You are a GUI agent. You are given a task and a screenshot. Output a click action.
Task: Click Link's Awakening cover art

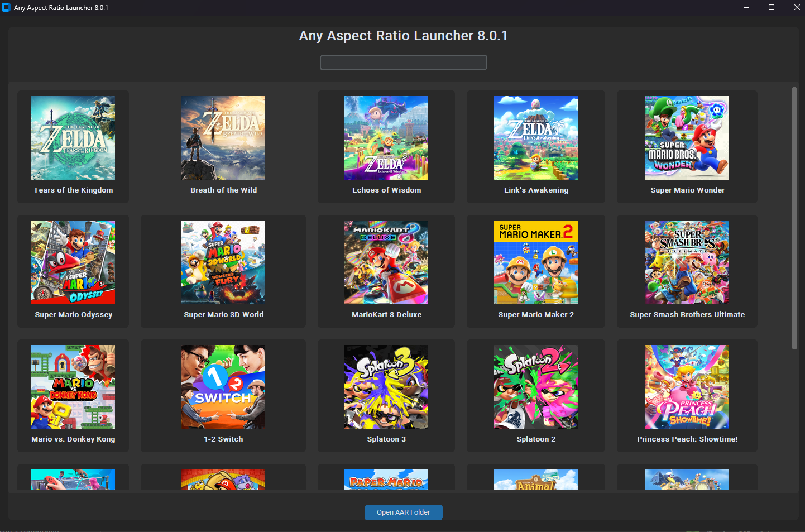coord(536,138)
